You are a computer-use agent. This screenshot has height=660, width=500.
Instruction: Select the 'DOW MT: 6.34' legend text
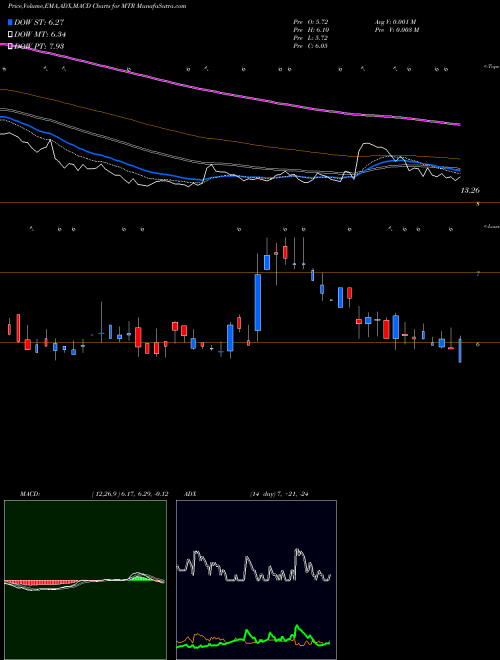point(40,35)
